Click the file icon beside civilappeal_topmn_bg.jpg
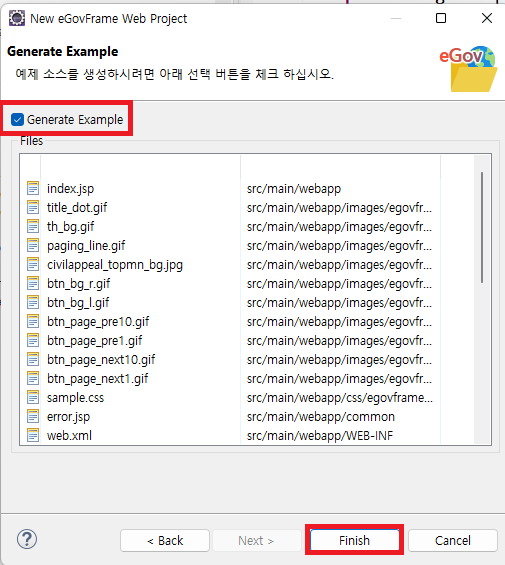 coord(33,264)
